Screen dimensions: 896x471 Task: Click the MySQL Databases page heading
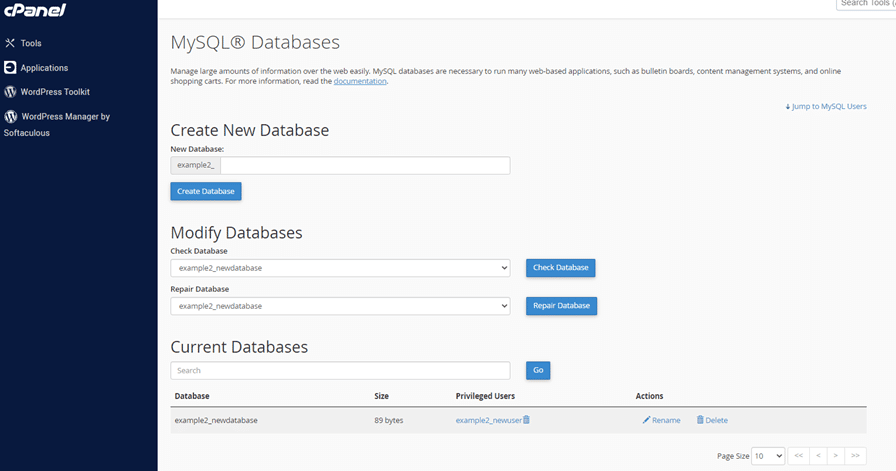(255, 42)
